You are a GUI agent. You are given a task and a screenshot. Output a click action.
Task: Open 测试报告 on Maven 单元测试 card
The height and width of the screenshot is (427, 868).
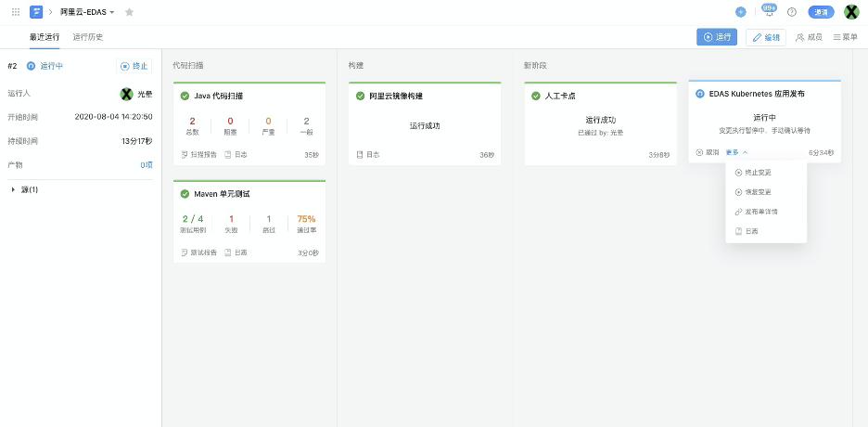(198, 252)
